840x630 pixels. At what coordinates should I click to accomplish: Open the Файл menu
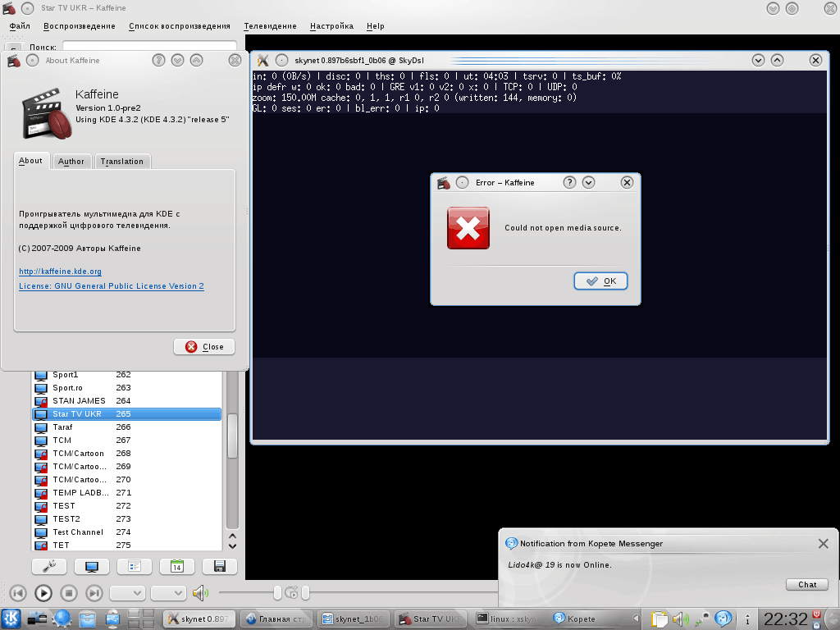(x=20, y=26)
